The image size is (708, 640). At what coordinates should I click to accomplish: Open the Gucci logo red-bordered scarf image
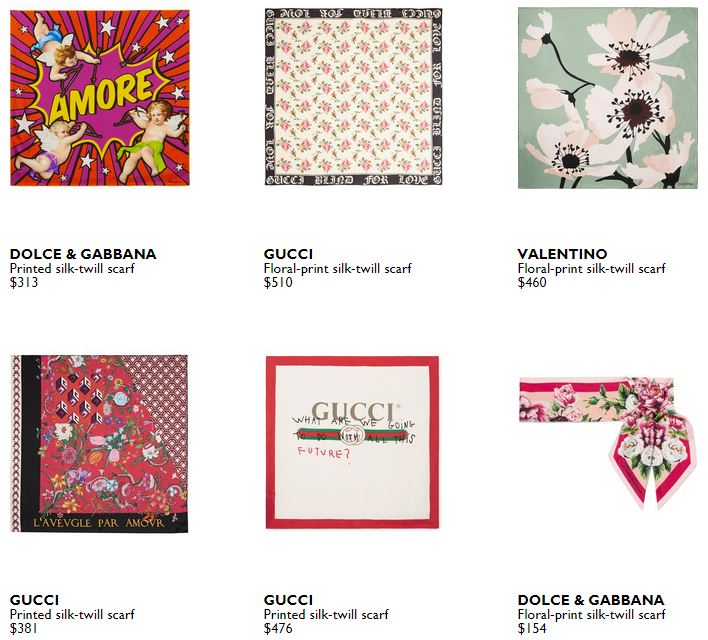[353, 443]
